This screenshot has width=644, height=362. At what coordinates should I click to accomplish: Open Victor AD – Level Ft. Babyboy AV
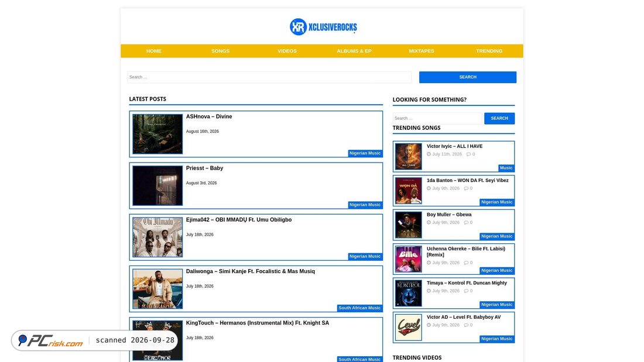(463, 317)
